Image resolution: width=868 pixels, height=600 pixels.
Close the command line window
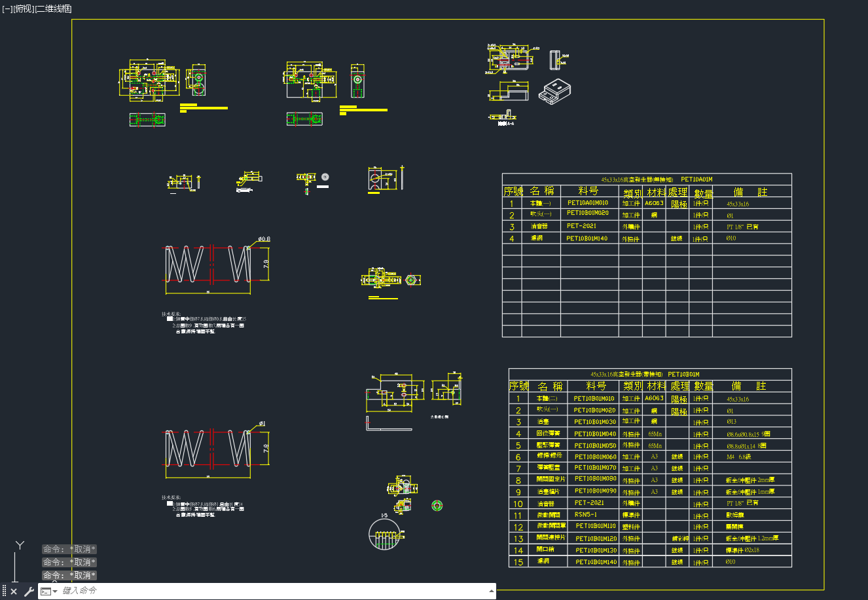(x=14, y=591)
